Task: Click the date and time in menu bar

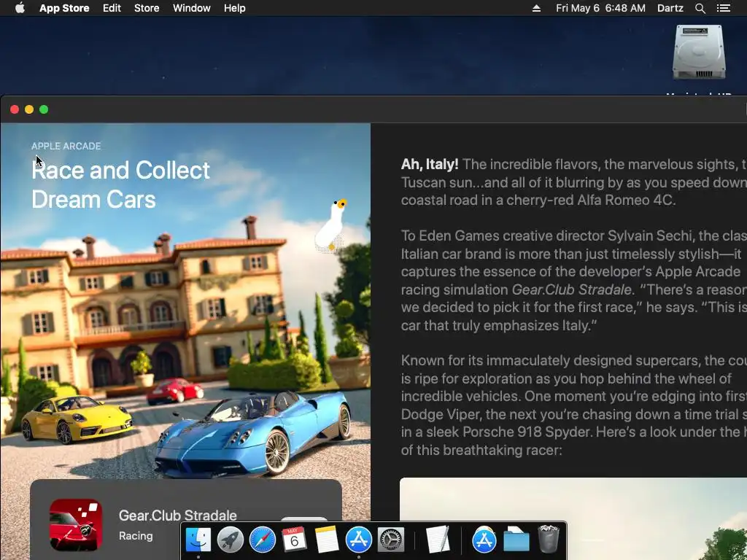Action: (600, 8)
